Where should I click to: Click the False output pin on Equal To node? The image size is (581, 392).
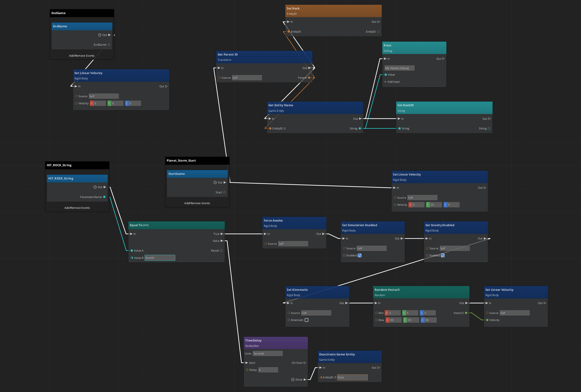[x=221, y=241]
